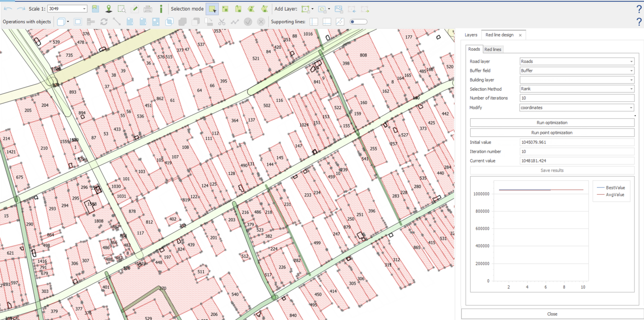Open the Roads sub-tab
This screenshot has height=320, width=644.
pyautogui.click(x=474, y=49)
